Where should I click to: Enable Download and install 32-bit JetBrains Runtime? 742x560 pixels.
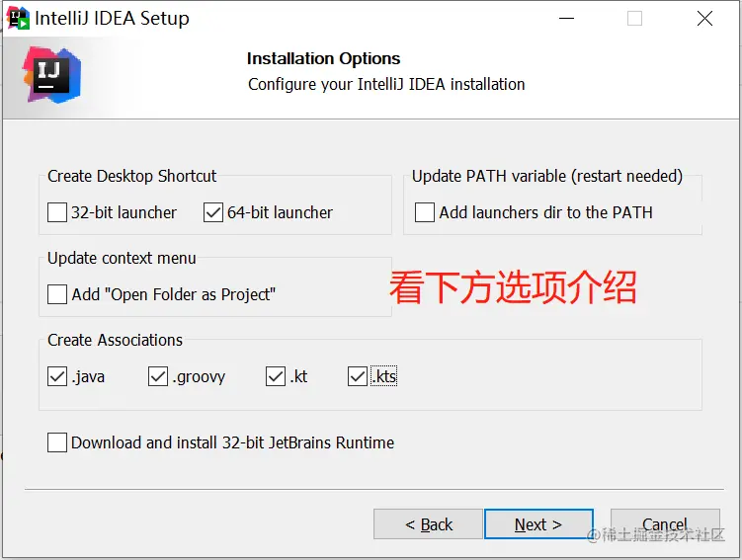[x=57, y=442]
